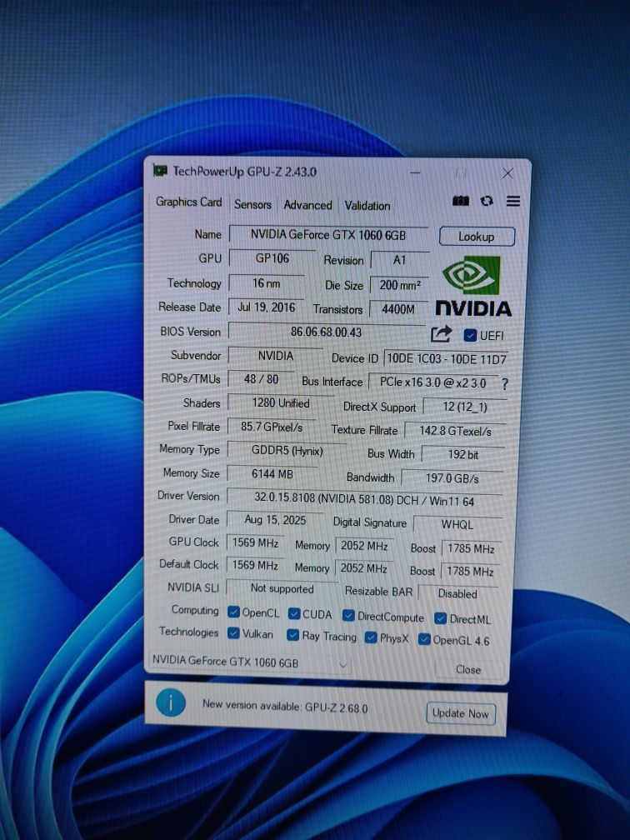
Task: Click the ROPs/TMUs field 48 / 80
Action: point(261,378)
